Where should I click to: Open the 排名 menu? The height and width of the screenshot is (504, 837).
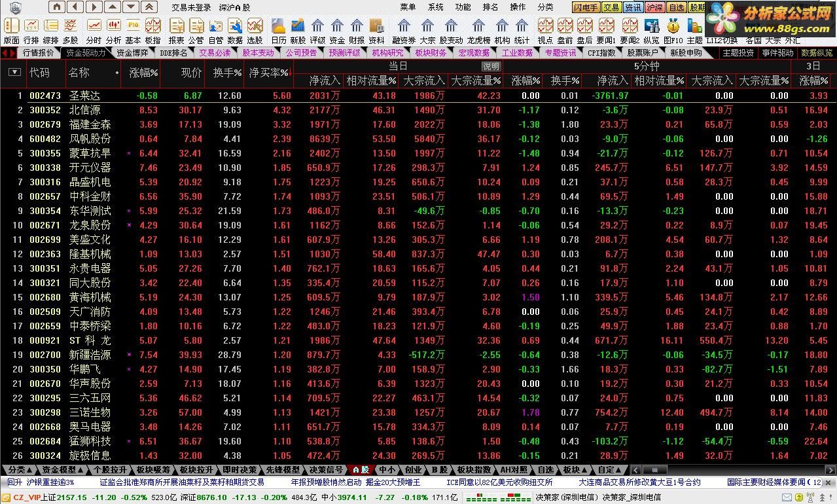490,7
